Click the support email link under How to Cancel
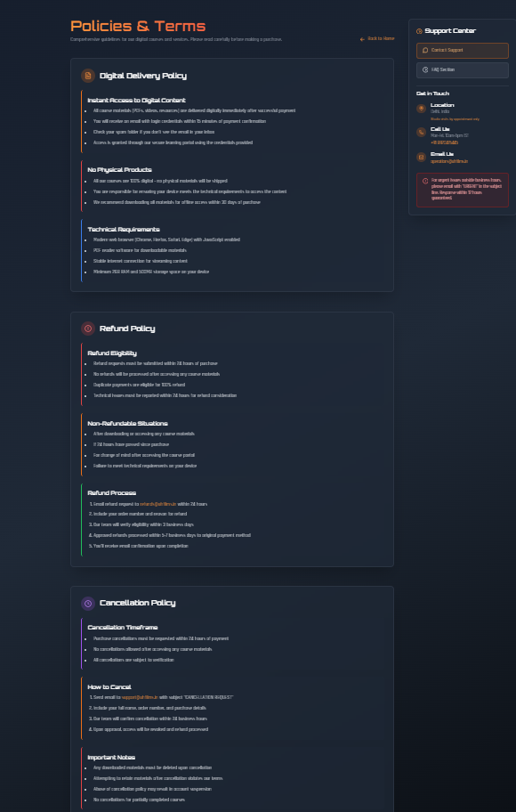 point(140,697)
